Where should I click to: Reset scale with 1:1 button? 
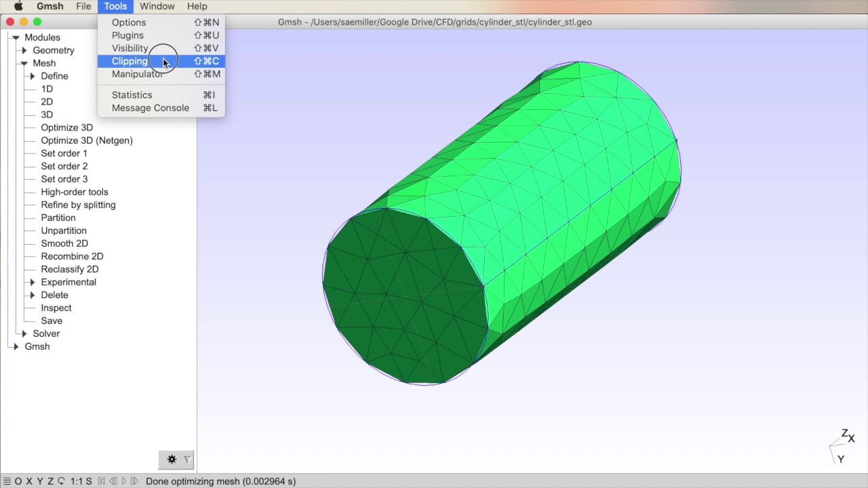pyautogui.click(x=76, y=481)
